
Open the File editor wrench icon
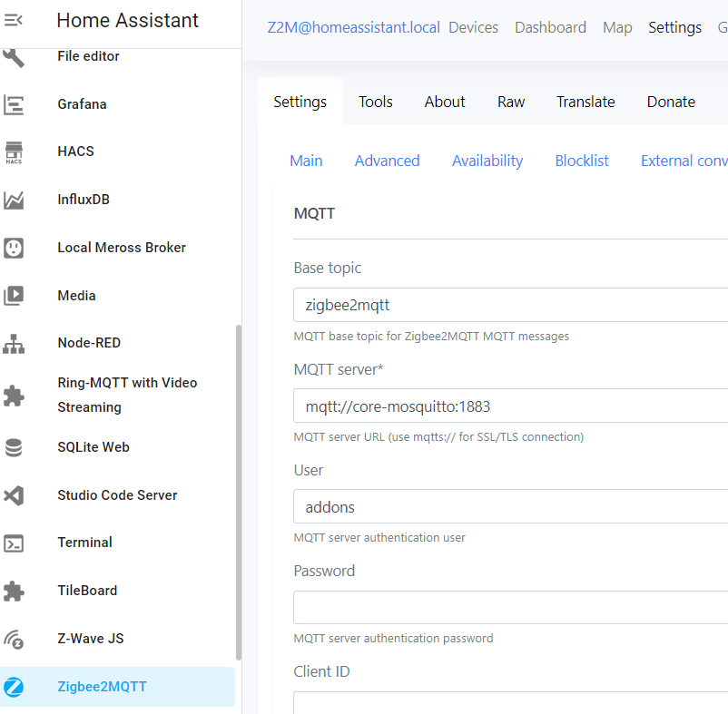coord(13,57)
